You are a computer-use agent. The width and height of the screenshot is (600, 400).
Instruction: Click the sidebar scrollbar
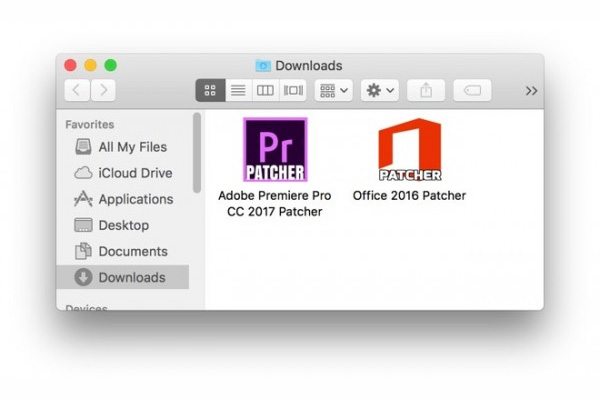pyautogui.click(x=197, y=153)
